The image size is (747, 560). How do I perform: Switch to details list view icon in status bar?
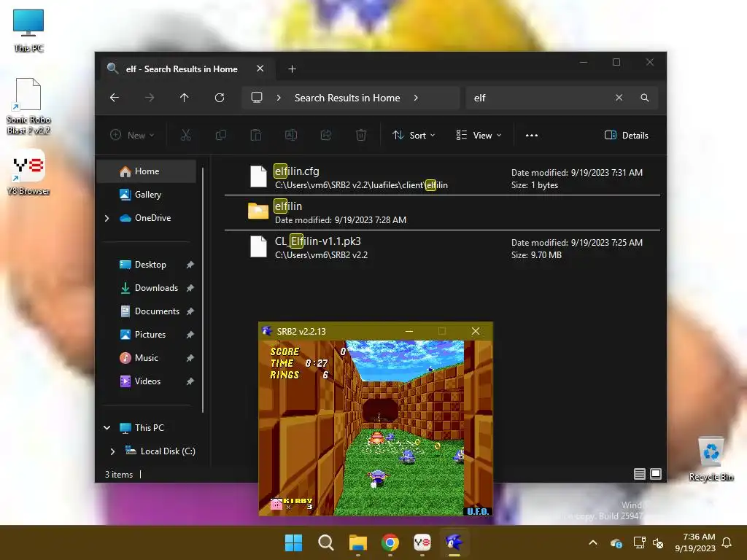click(x=640, y=474)
